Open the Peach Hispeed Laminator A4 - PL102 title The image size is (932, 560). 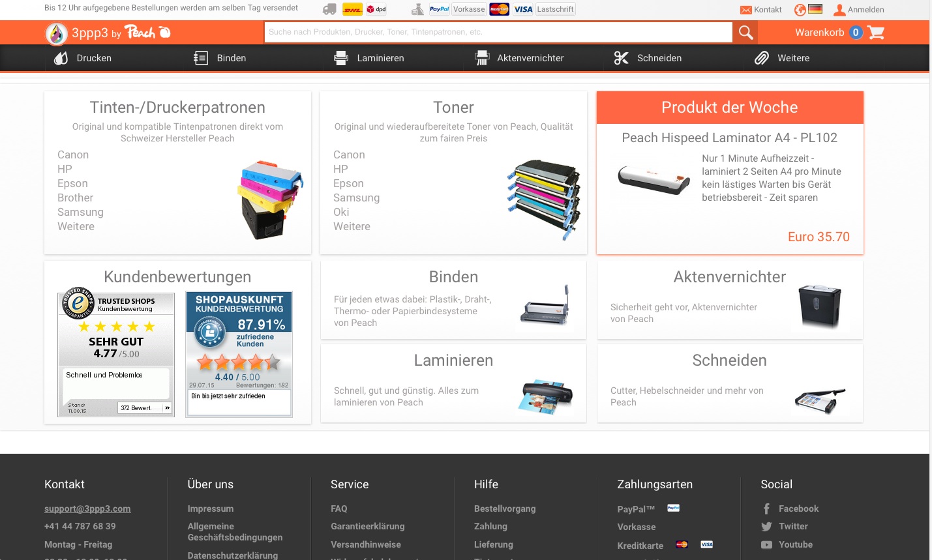tap(729, 138)
